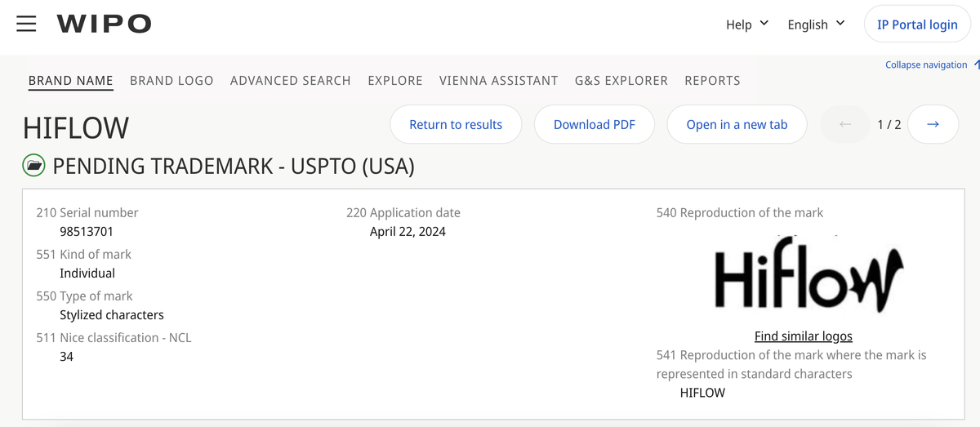Viewport: 980px width, 427px height.
Task: Click Stylized characters type value
Action: pyautogui.click(x=112, y=315)
